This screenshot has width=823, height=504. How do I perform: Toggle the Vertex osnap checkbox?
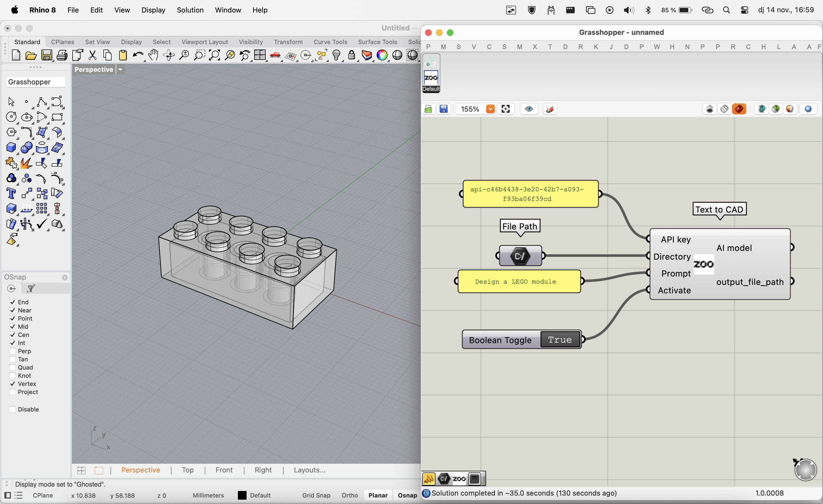[x=12, y=384]
